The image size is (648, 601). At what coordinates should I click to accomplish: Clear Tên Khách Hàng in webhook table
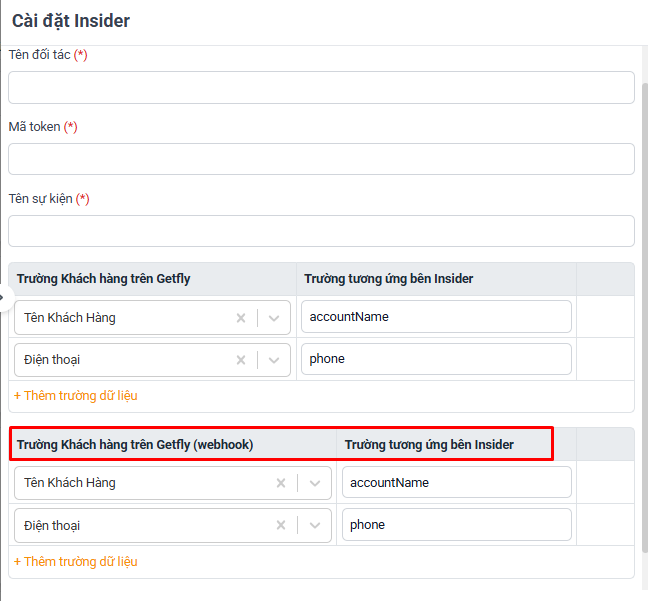(x=281, y=483)
